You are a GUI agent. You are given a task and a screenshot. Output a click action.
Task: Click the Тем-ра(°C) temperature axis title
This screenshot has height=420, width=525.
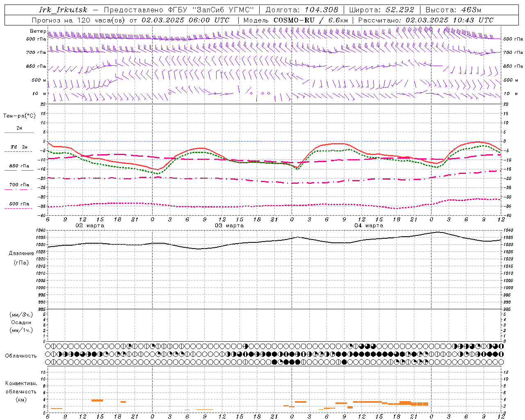click(x=19, y=116)
